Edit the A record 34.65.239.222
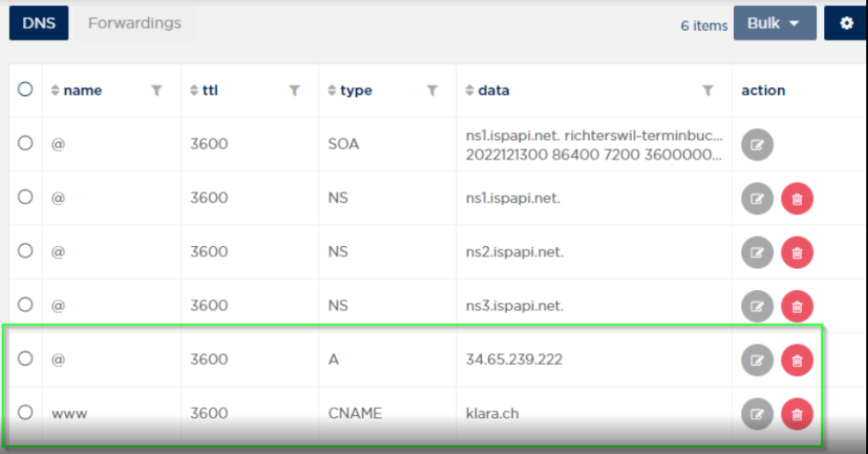Image resolution: width=868 pixels, height=454 pixels. [757, 360]
